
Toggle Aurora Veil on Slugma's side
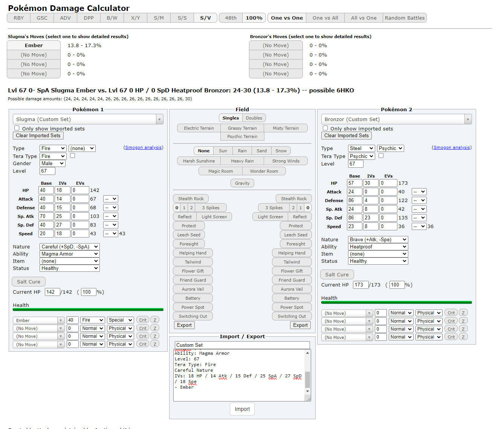(193, 289)
